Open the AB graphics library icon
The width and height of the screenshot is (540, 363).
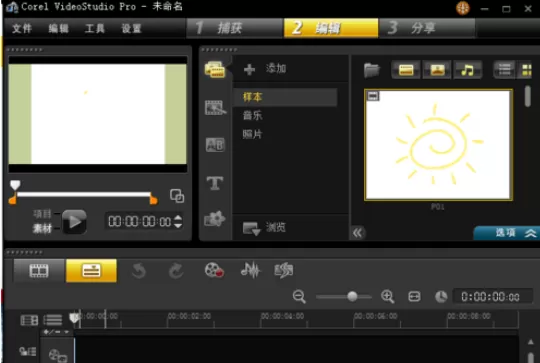[x=215, y=145]
